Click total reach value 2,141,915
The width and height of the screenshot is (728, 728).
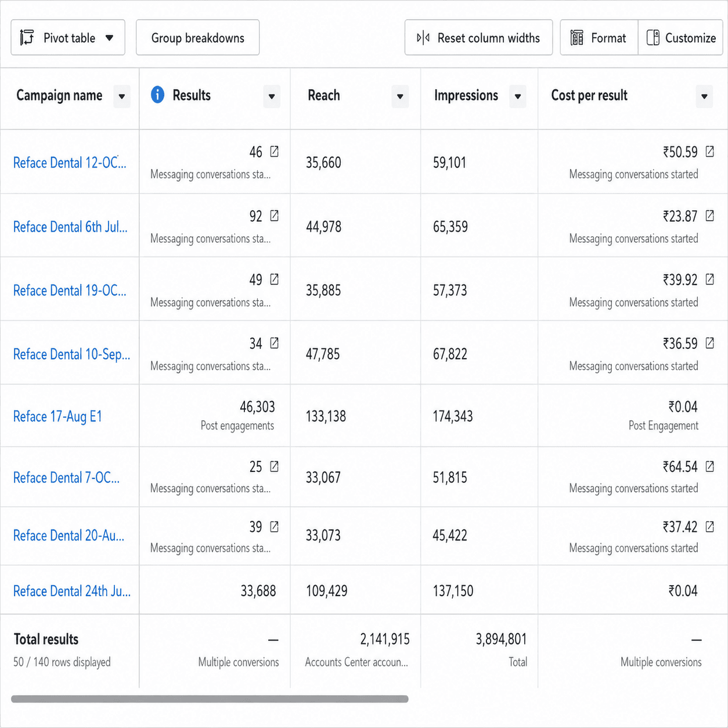(x=385, y=639)
